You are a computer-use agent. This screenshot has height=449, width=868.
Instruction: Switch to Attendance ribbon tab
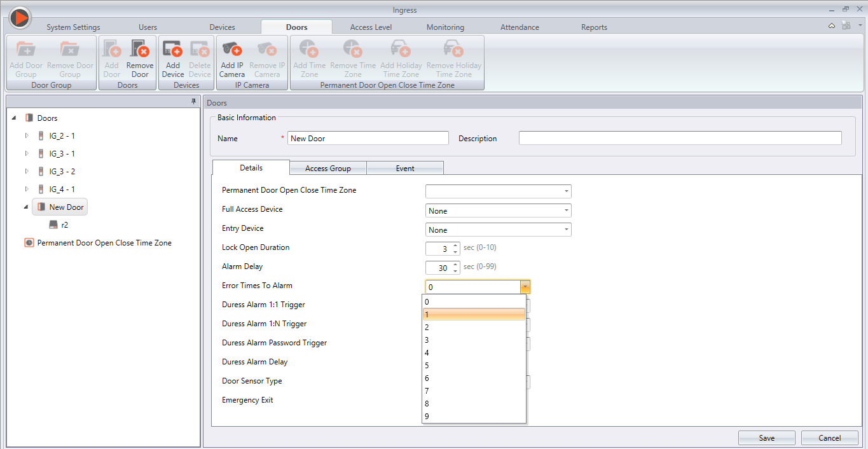click(x=520, y=27)
